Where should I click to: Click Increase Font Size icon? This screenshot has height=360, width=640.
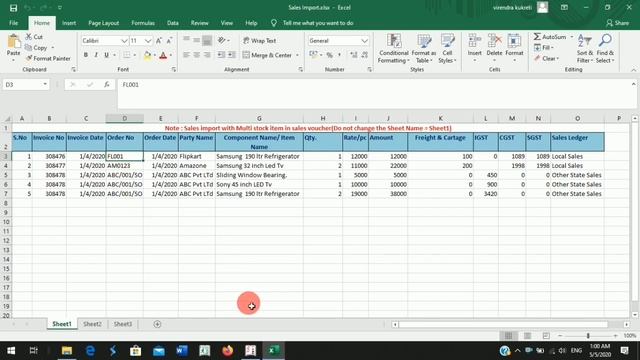(x=159, y=40)
